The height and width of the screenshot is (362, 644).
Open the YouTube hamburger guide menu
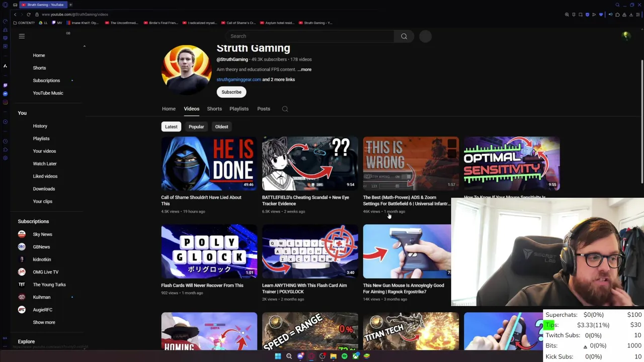point(22,36)
